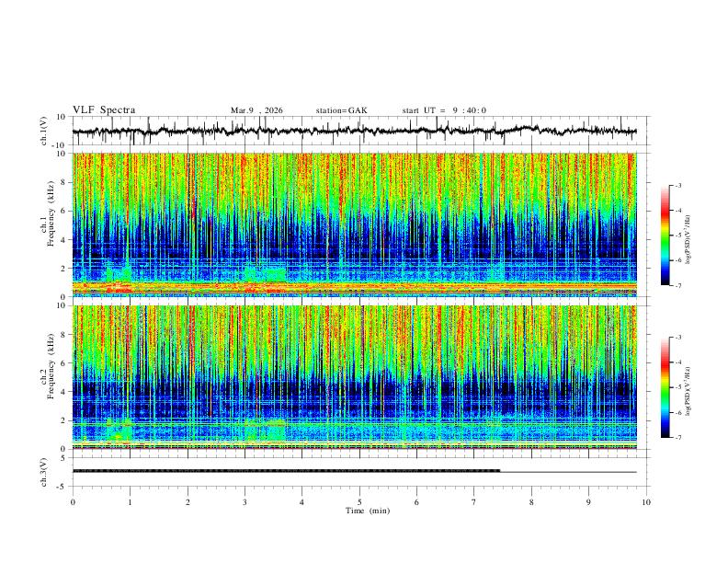The image size is (728, 563).
Task: Click the ch.3 thick black signal bar
Action: [286, 471]
